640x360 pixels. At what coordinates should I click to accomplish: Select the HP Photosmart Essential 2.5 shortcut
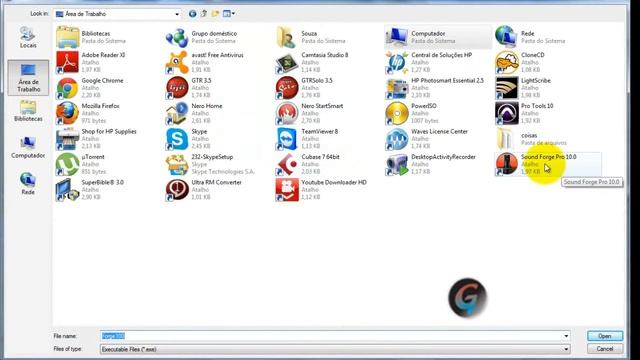click(435, 88)
